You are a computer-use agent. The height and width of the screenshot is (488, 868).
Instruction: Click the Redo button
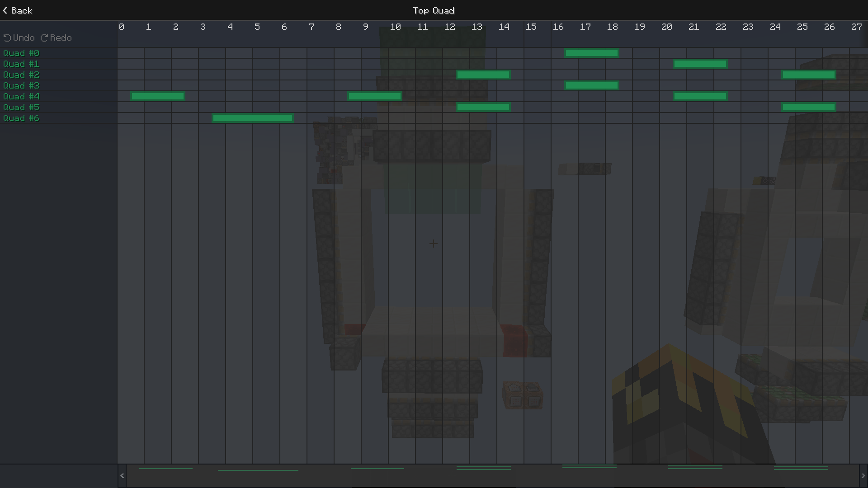pyautogui.click(x=56, y=38)
